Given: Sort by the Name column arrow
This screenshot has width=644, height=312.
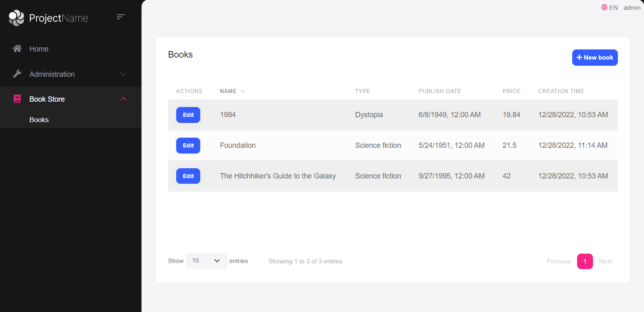Looking at the screenshot, I should 243,91.
